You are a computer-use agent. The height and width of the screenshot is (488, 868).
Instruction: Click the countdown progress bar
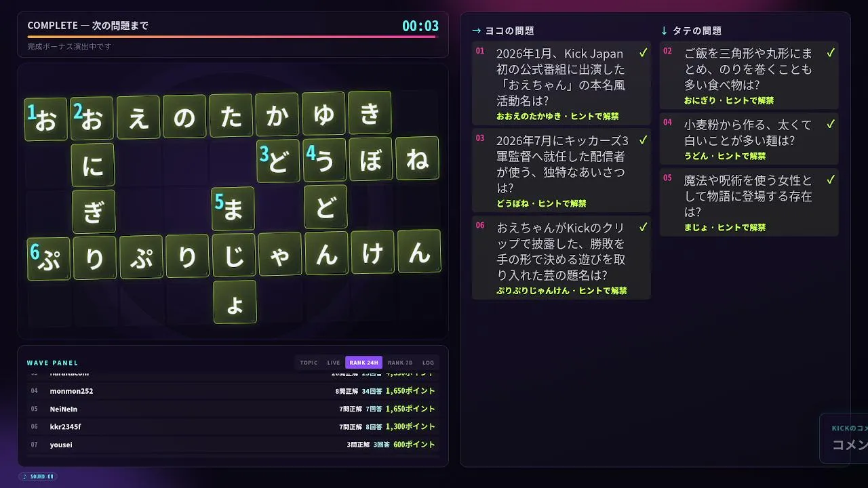click(232, 37)
